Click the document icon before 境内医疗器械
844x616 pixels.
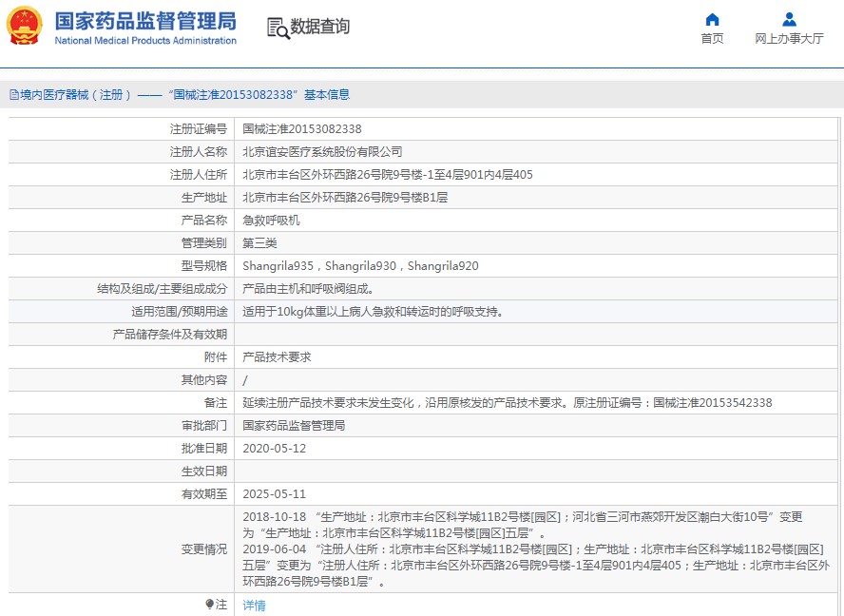point(14,95)
